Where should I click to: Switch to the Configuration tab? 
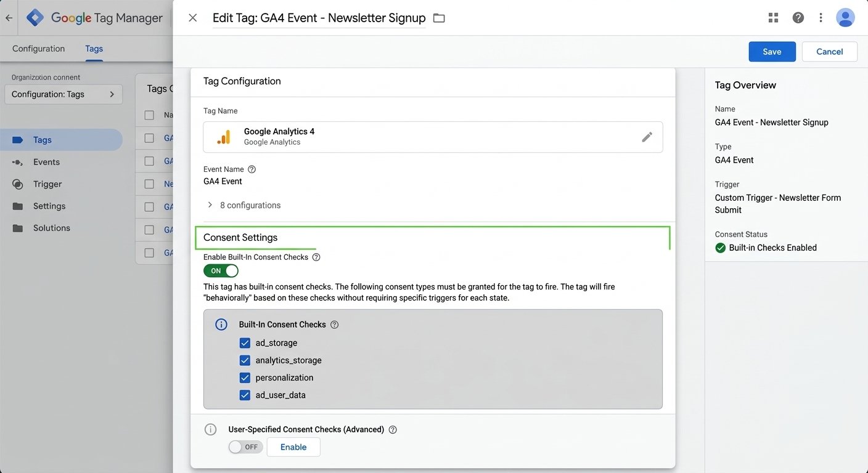(x=38, y=49)
